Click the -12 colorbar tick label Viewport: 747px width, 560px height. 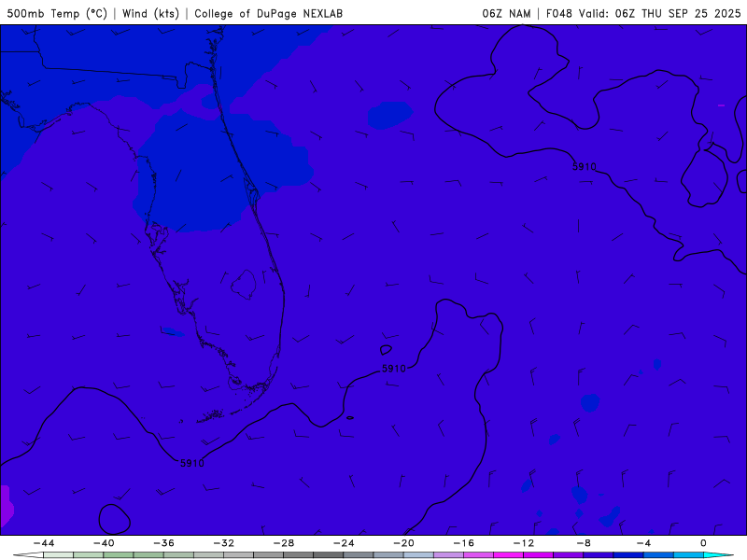(524, 543)
